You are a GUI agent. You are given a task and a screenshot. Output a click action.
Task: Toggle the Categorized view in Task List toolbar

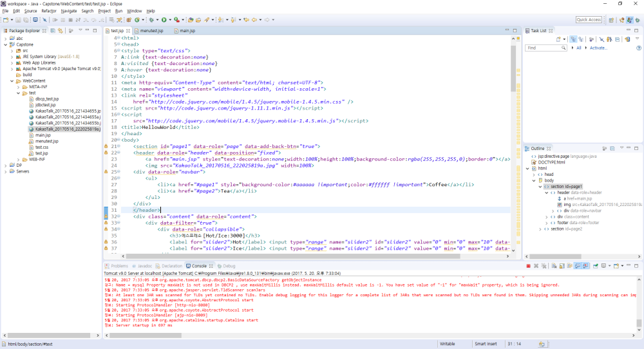coord(573,39)
